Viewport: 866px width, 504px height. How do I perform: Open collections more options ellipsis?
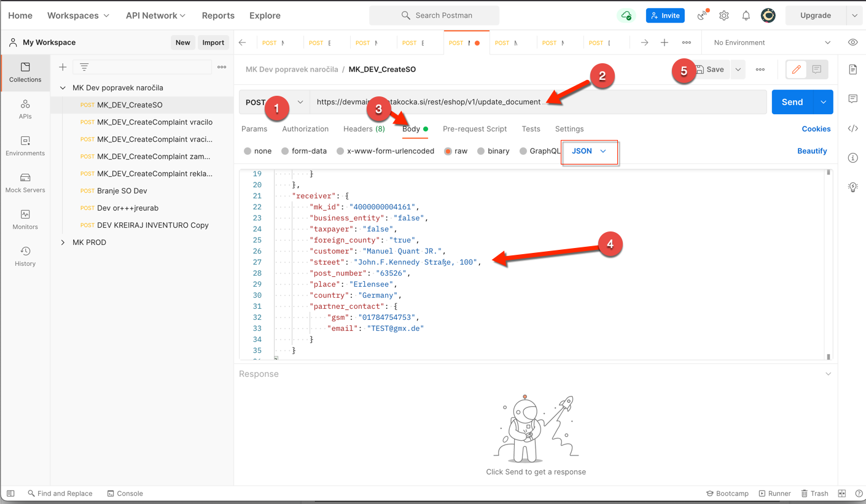point(222,67)
